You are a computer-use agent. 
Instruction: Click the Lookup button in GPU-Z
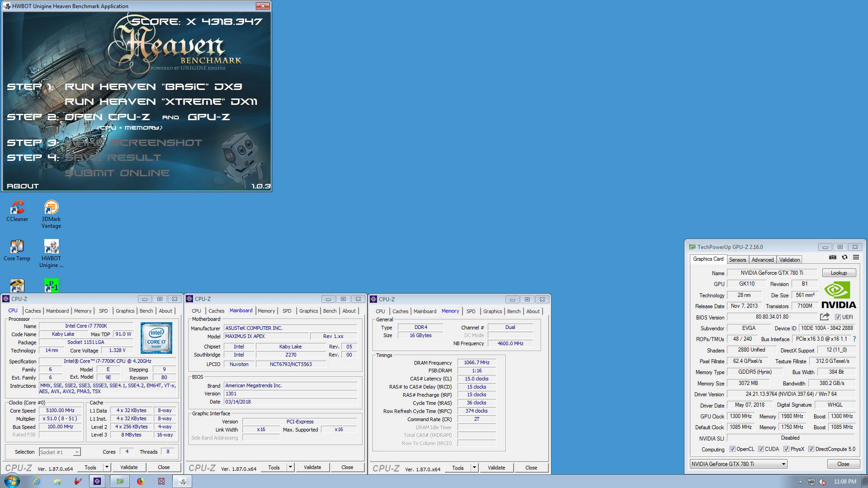click(x=839, y=273)
